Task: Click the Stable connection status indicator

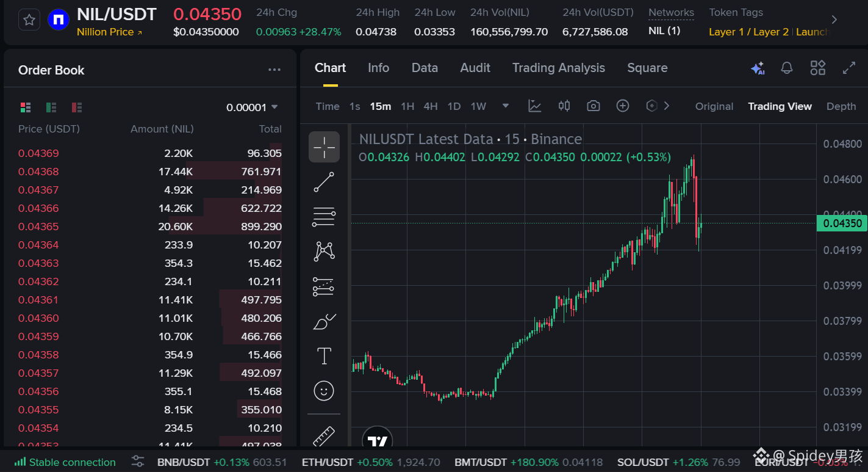Action: (x=65, y=462)
